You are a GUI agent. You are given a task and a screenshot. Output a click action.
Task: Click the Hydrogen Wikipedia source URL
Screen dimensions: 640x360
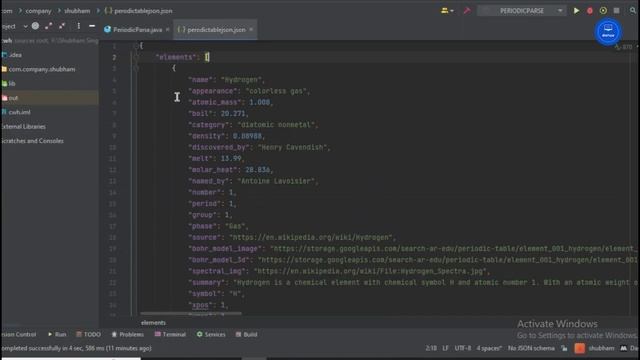tap(312, 237)
